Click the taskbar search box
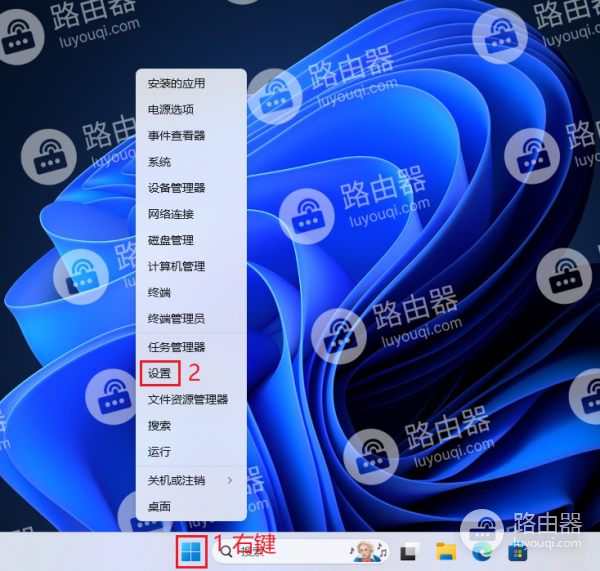600x571 pixels. 301,551
